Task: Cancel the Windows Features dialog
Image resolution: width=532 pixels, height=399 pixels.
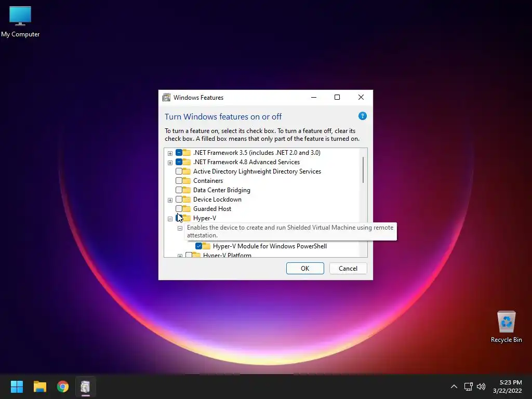Action: click(x=348, y=269)
